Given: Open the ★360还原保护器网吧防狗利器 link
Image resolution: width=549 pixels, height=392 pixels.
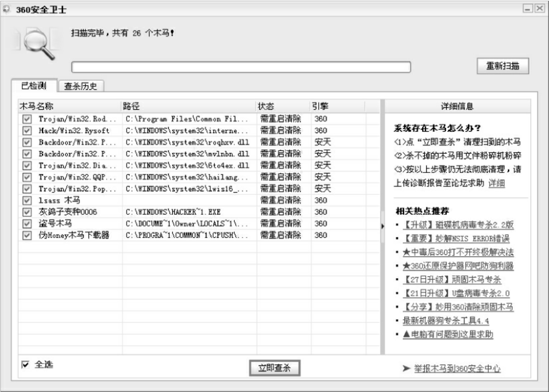Looking at the screenshot, I should pos(458,266).
